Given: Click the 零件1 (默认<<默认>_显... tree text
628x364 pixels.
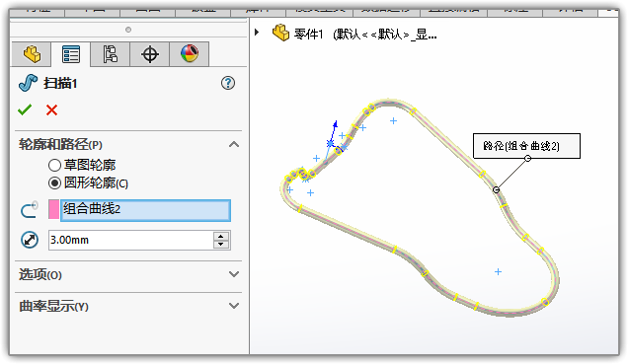Looking at the screenshot, I should (365, 35).
